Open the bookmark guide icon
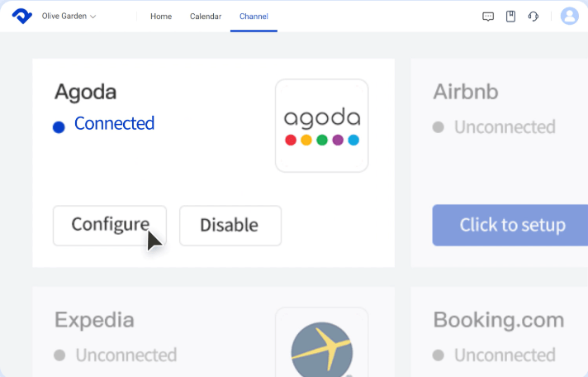Viewport: 588px width, 377px height. [510, 17]
